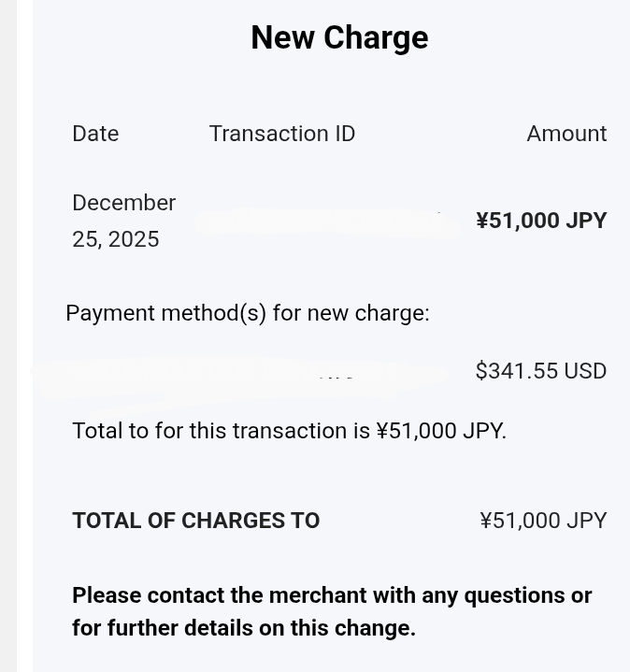Click ¥51,000 JPY within the transaction total sentence
The width and height of the screenshot is (630, 672).
point(439,431)
